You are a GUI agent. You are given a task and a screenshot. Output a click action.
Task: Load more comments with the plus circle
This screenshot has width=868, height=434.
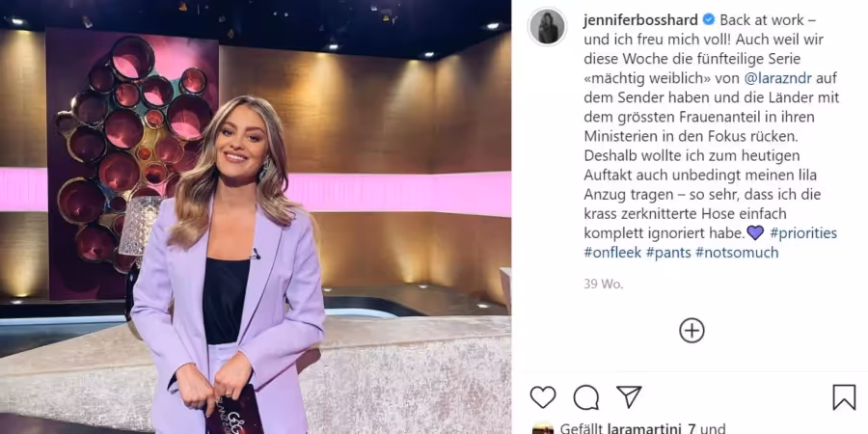692,331
